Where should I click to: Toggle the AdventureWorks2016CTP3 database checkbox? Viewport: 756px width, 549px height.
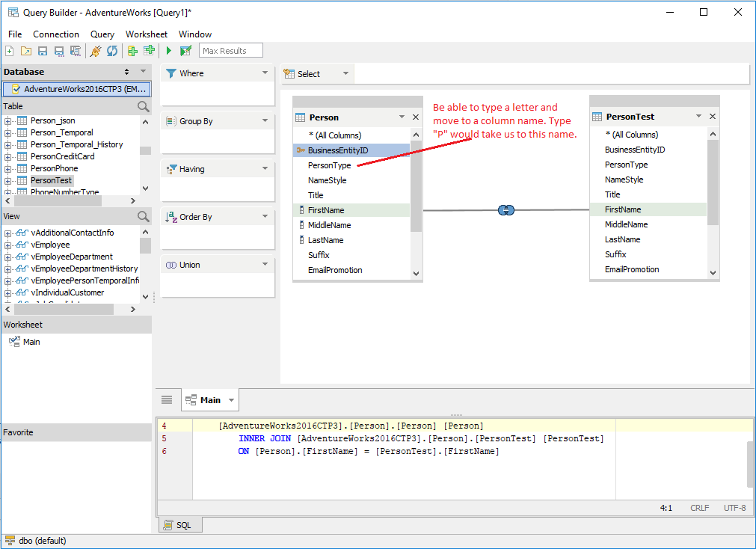16,89
